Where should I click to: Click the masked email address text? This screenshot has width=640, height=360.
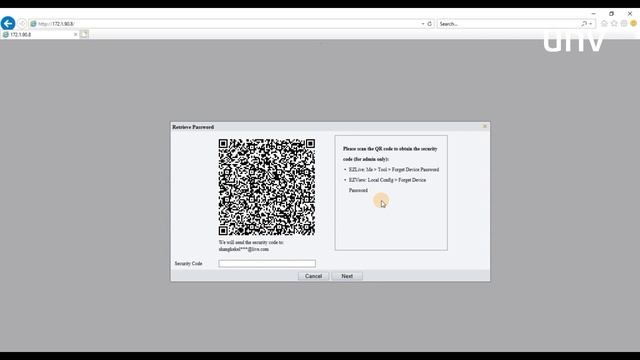(244, 249)
